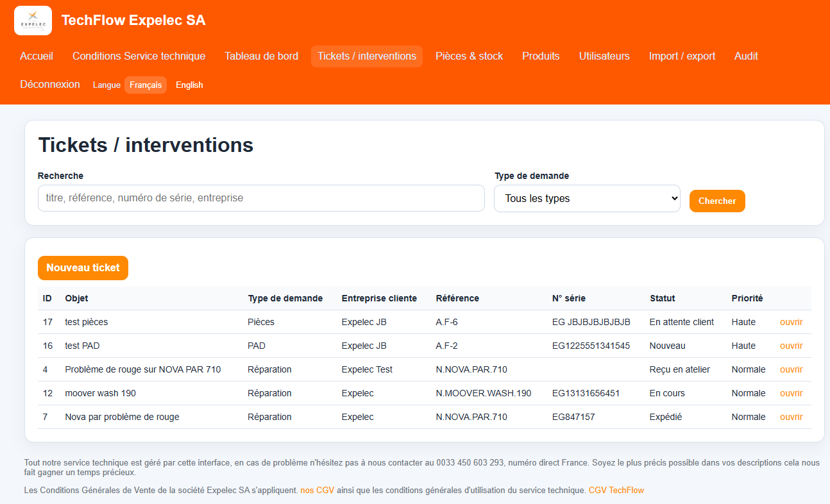Open ticket 7 using ouvrir link
This screenshot has height=504, width=830.
click(x=791, y=417)
